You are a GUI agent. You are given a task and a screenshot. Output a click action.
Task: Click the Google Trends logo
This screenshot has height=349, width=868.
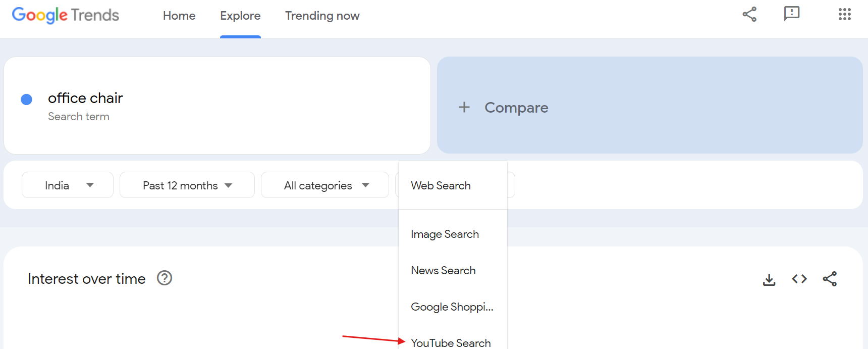tap(65, 15)
